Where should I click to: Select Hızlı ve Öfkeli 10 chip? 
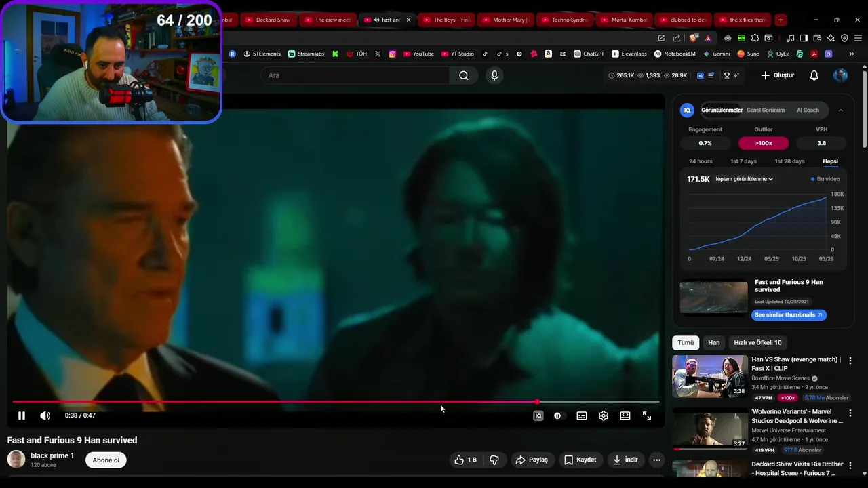coord(757,342)
